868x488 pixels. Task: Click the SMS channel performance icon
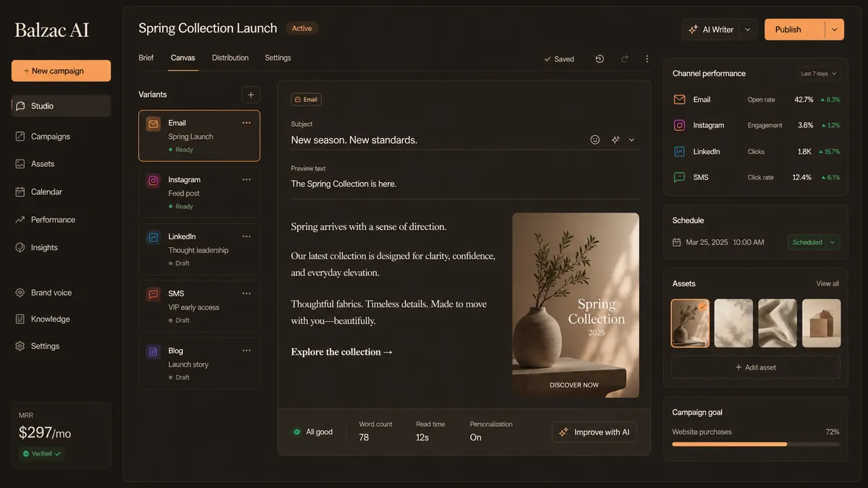[x=679, y=177]
